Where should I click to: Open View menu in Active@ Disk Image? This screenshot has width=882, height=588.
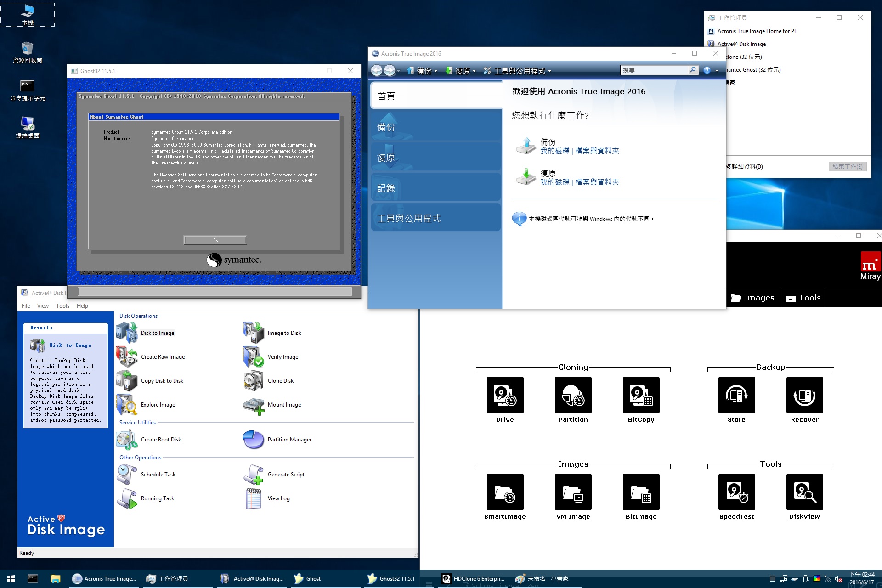point(43,306)
